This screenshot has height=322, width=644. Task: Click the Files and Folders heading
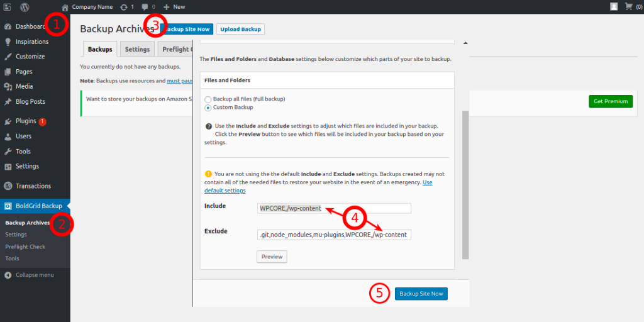coord(228,80)
